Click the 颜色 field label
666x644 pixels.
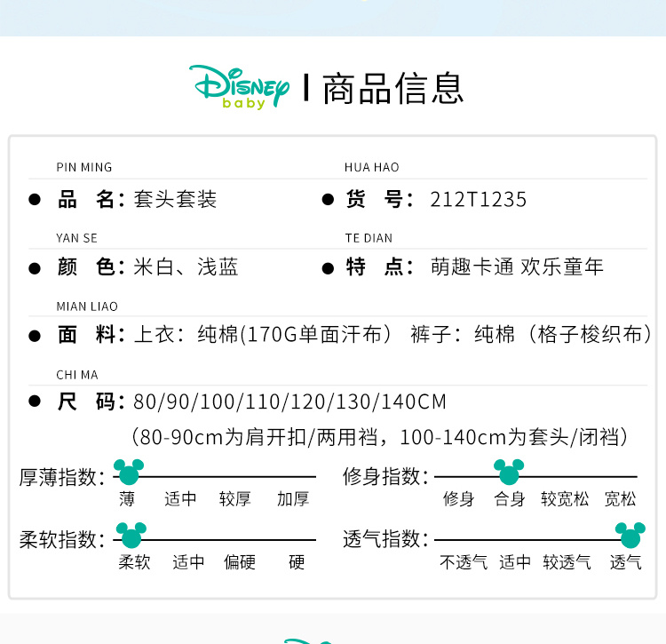91,266
